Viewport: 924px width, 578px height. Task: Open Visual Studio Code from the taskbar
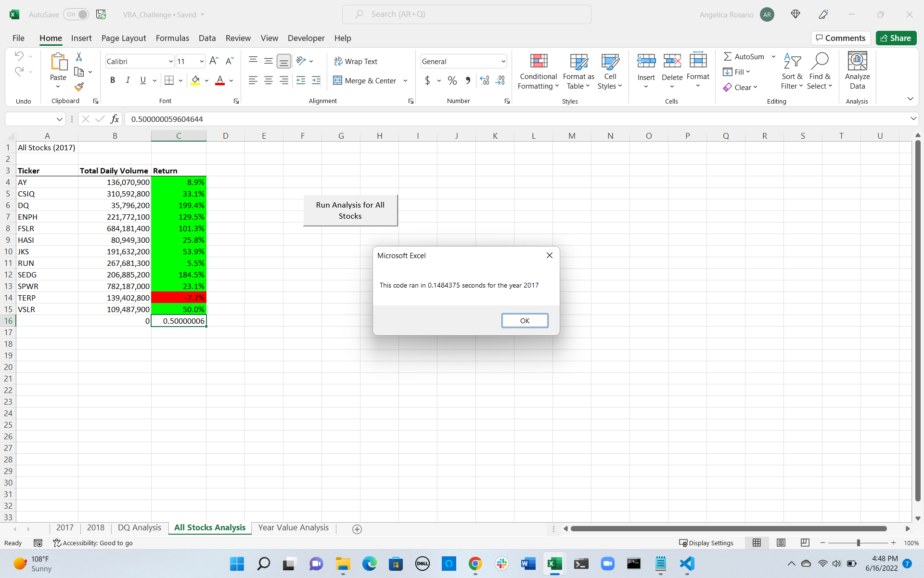click(687, 564)
